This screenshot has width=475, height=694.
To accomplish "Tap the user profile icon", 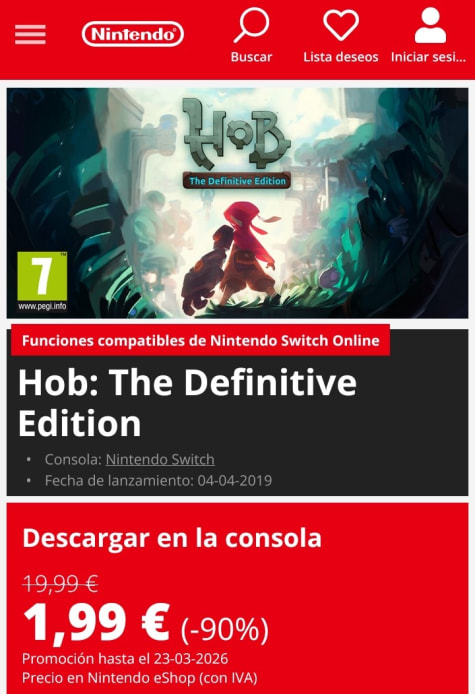I will click(430, 25).
